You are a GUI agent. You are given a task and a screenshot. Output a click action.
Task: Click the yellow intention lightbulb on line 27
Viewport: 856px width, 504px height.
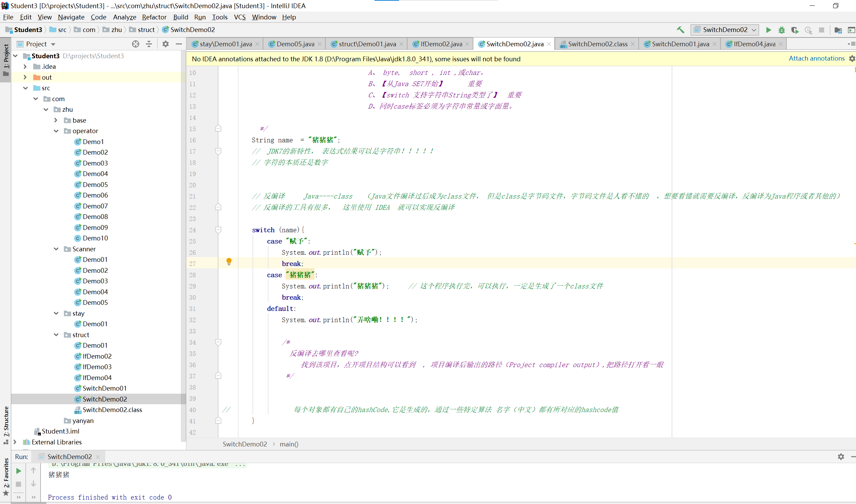click(x=229, y=261)
